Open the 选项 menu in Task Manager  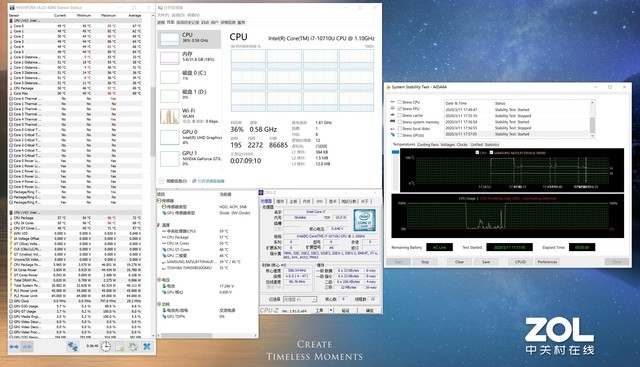[178, 15]
